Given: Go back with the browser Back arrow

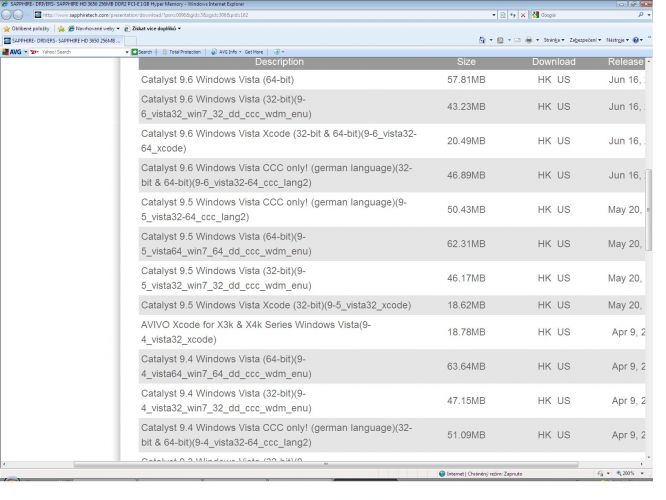Looking at the screenshot, I should tap(6, 15).
